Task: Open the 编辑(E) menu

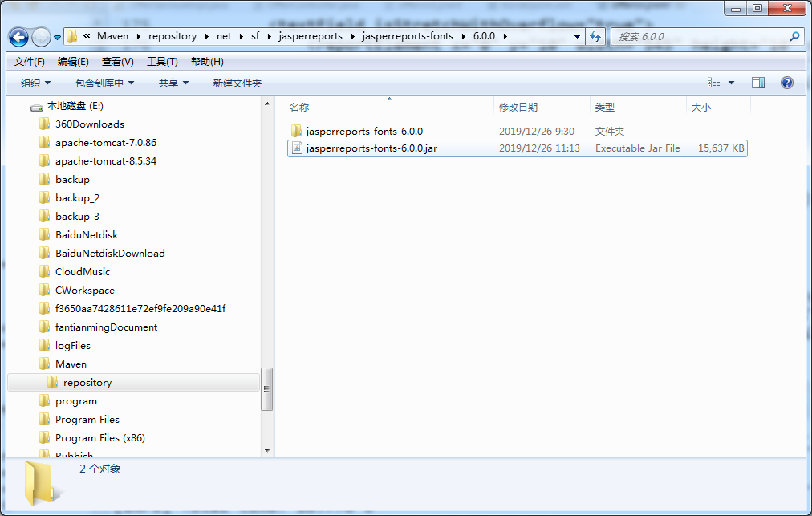Action: click(x=73, y=62)
